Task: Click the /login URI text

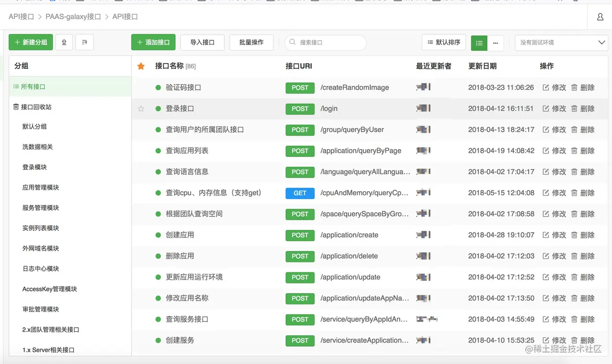Action: coord(329,108)
